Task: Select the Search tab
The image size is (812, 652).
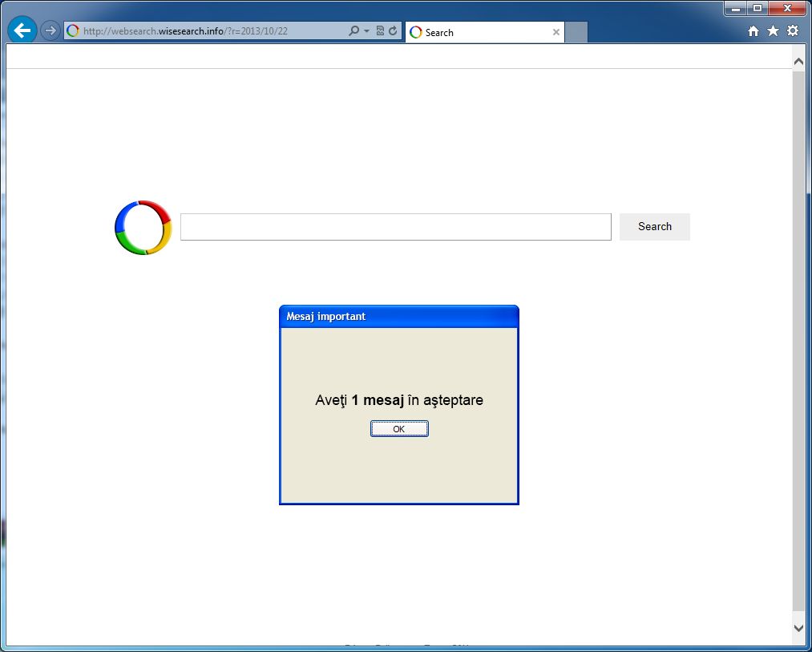Action: pyautogui.click(x=485, y=32)
